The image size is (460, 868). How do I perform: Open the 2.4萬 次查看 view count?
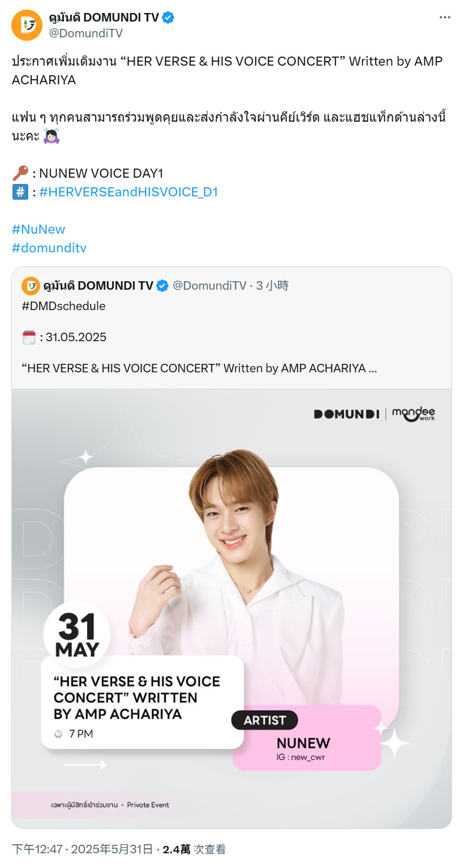pyautogui.click(x=194, y=849)
